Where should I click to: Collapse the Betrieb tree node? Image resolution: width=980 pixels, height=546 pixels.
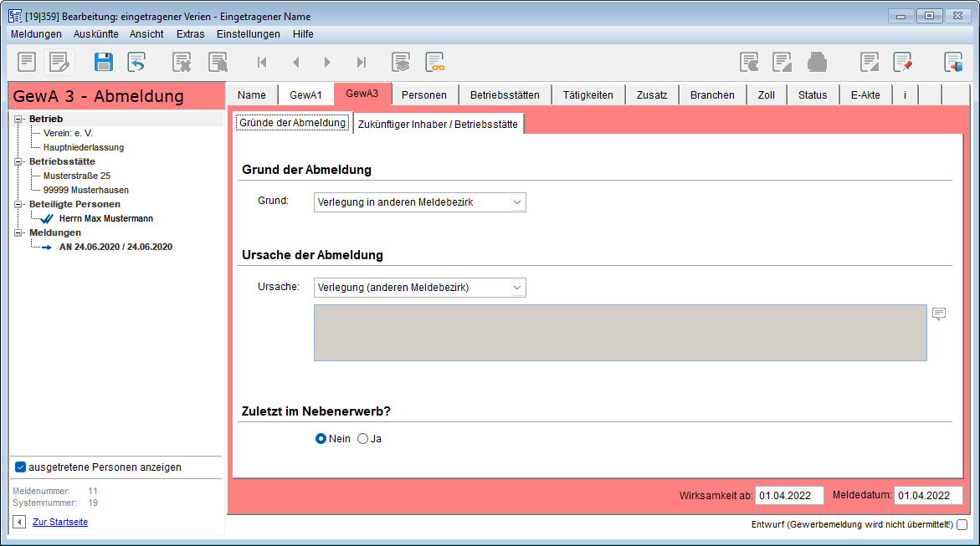(x=19, y=119)
